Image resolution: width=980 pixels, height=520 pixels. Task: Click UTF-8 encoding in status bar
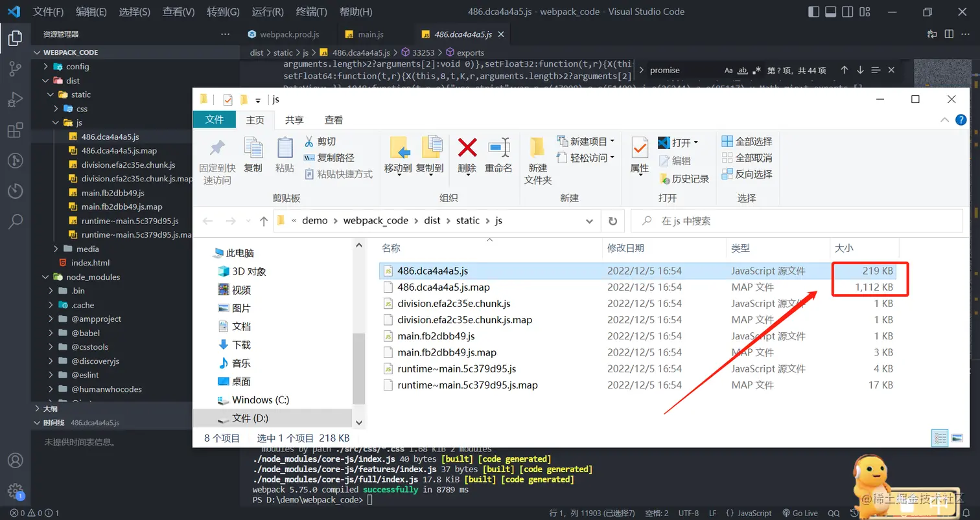pos(688,513)
